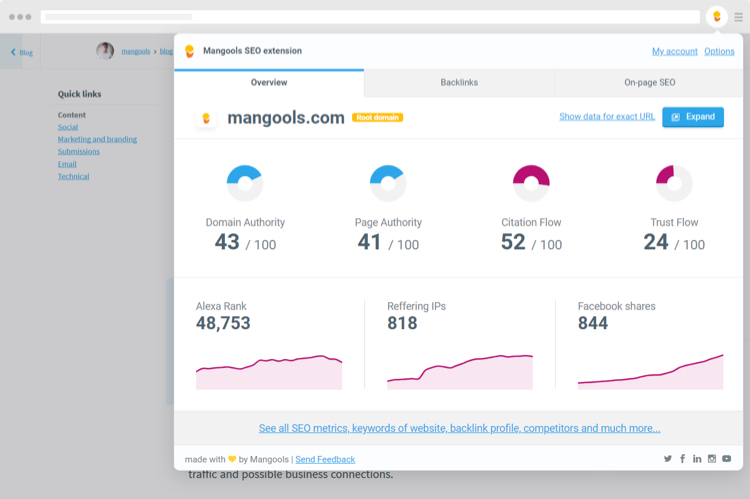Click the Mangools logo in extension header
This screenshot has width=750, height=499.
pyautogui.click(x=189, y=51)
